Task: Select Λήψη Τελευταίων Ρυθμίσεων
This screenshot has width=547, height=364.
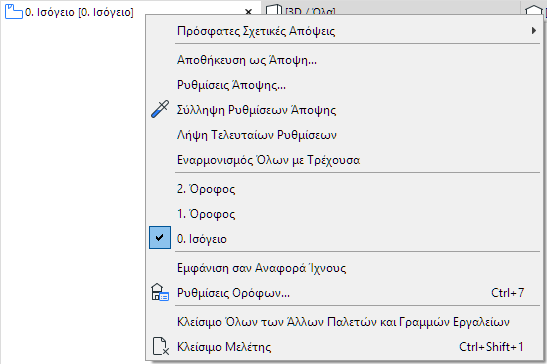Action: tap(344, 135)
